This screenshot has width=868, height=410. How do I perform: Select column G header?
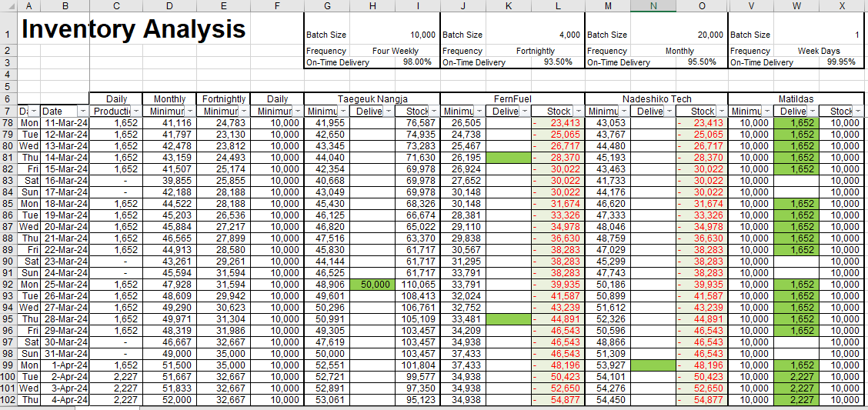pyautogui.click(x=327, y=5)
